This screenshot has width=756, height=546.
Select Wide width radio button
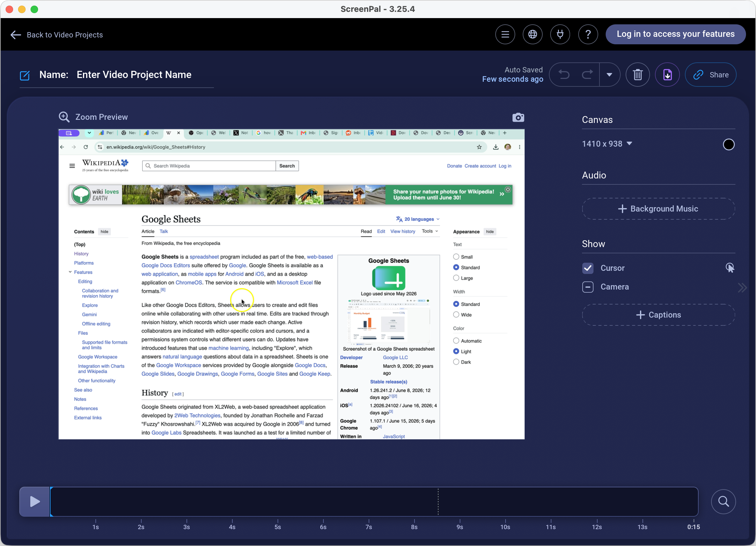456,314
